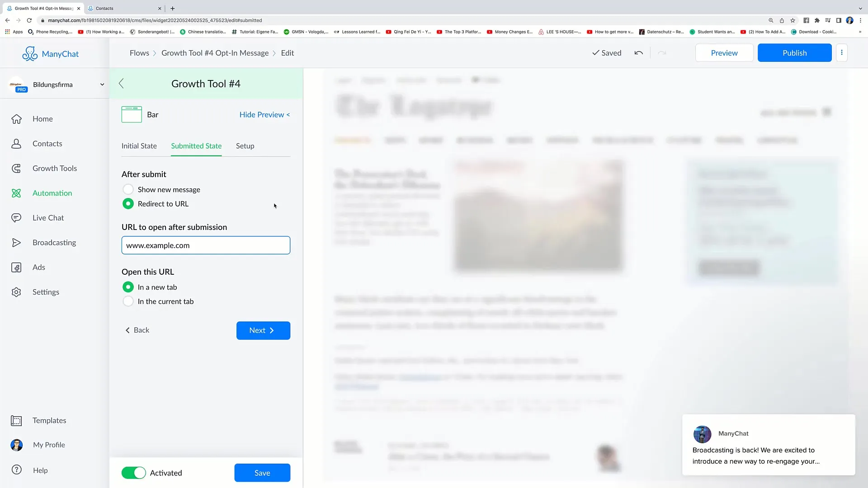Switch to Setup tab
Image resolution: width=868 pixels, height=488 pixels.
(245, 145)
